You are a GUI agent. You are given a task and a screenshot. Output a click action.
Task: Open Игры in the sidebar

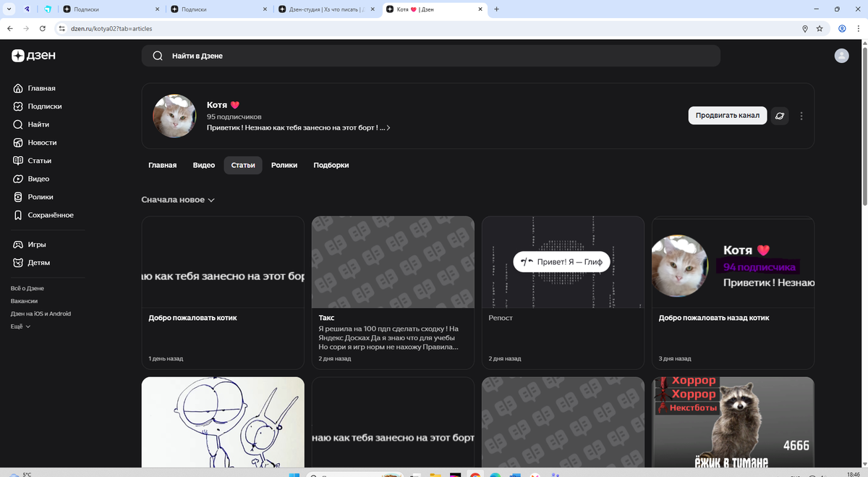tap(30, 245)
